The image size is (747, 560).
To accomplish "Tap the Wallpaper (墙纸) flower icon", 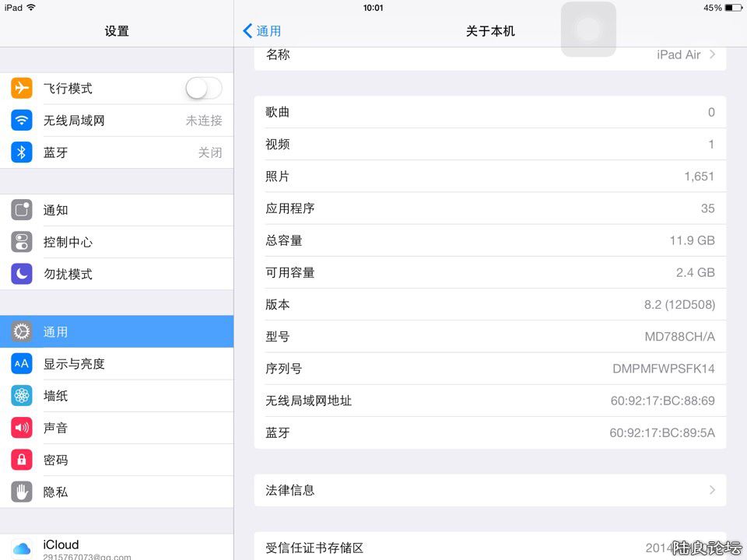I will (22, 396).
